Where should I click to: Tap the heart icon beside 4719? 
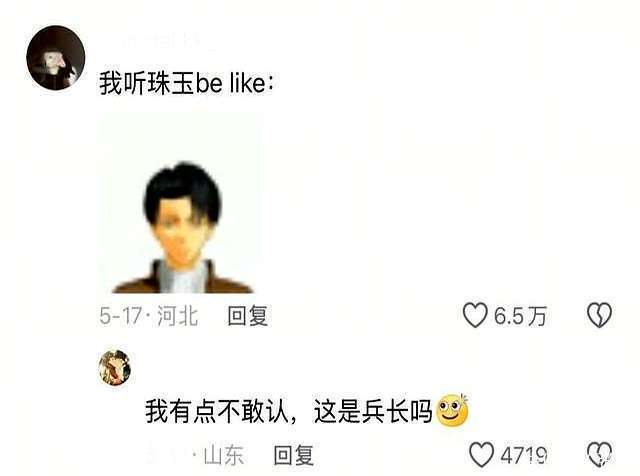click(482, 454)
